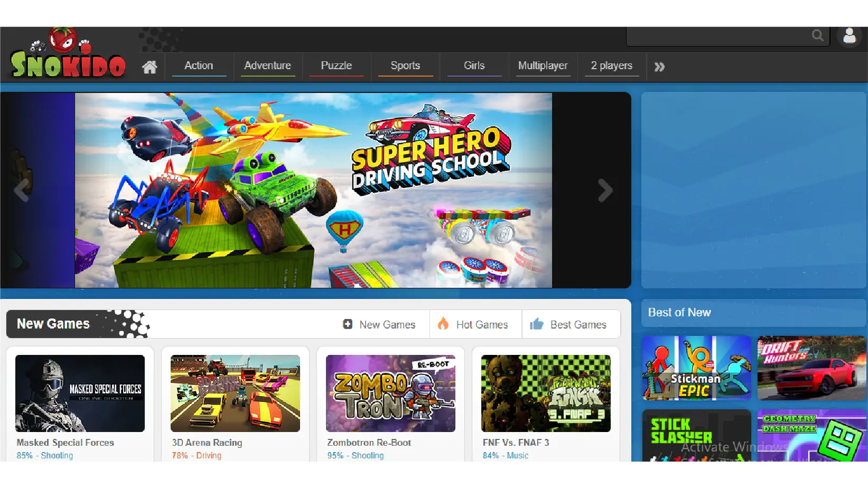This screenshot has width=868, height=488.
Task: Open the Puzzle category
Action: (x=337, y=65)
